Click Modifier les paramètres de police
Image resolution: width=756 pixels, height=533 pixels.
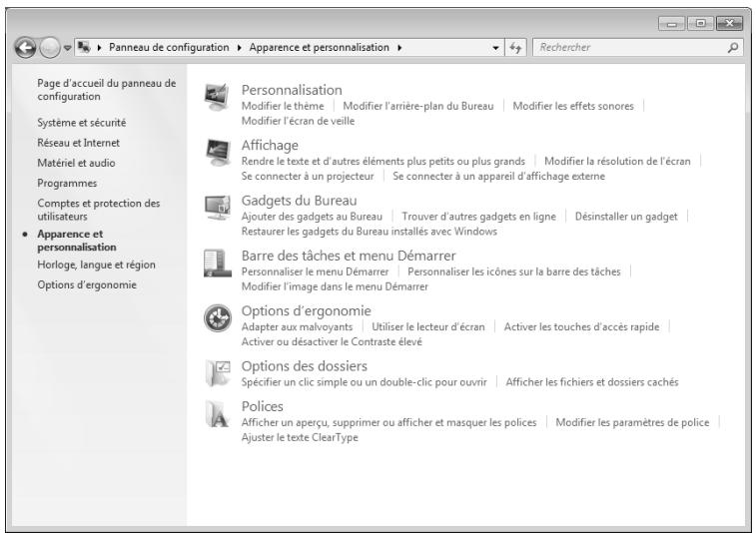point(632,422)
